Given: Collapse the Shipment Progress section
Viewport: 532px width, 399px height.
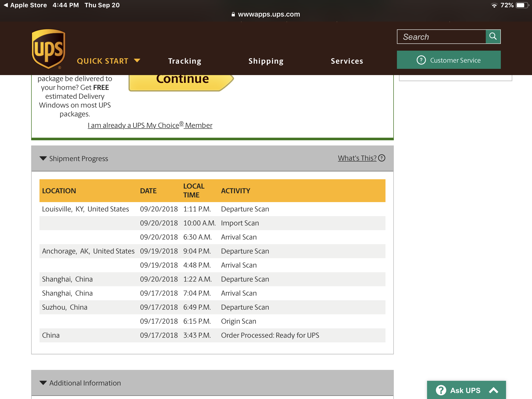Looking at the screenshot, I should 43,158.
